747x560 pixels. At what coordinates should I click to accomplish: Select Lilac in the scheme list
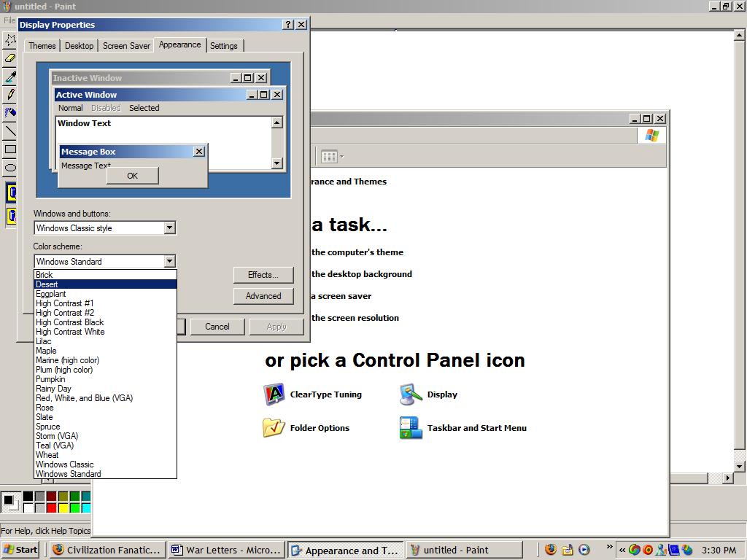[x=105, y=341]
